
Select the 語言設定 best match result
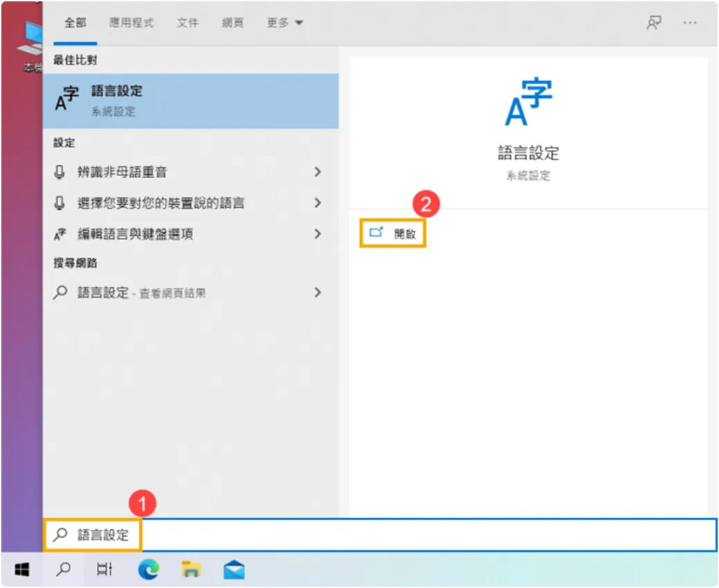pos(190,100)
